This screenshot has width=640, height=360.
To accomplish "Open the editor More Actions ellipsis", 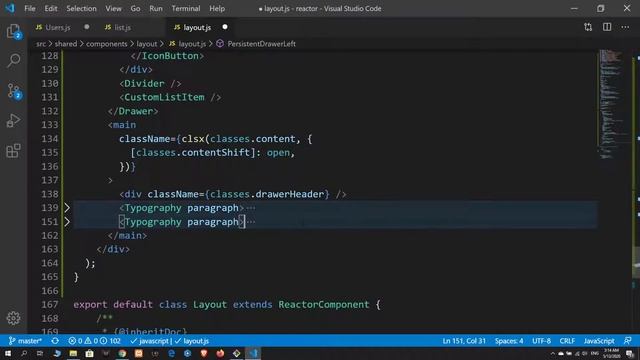I will click(x=625, y=27).
